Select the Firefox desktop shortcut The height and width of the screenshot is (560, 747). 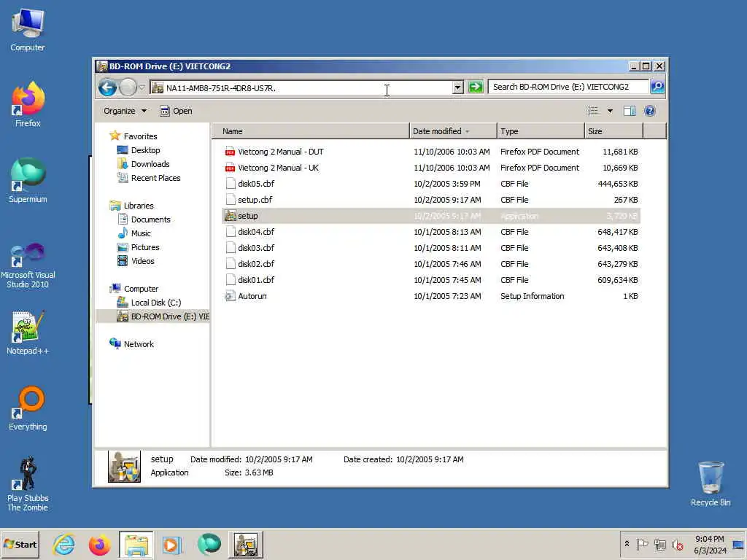(x=28, y=105)
